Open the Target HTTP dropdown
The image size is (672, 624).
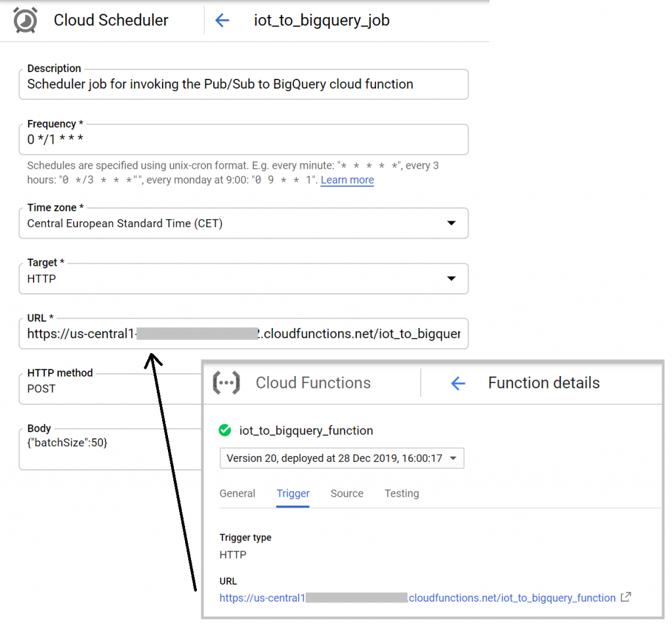point(243,278)
